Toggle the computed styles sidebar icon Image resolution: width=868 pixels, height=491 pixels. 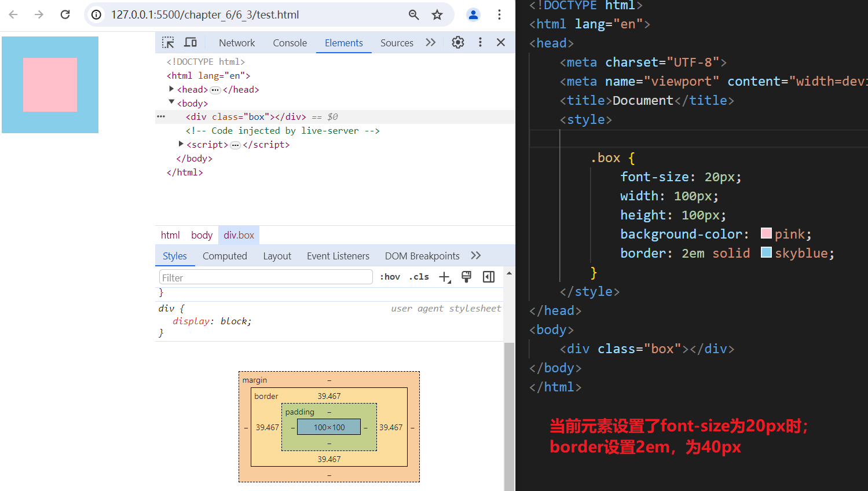click(x=489, y=277)
